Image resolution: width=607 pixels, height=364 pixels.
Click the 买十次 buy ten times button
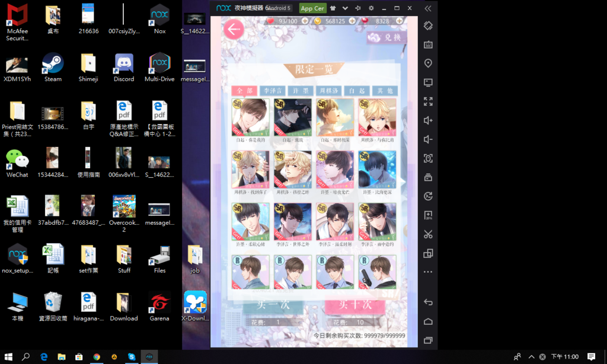point(355,305)
